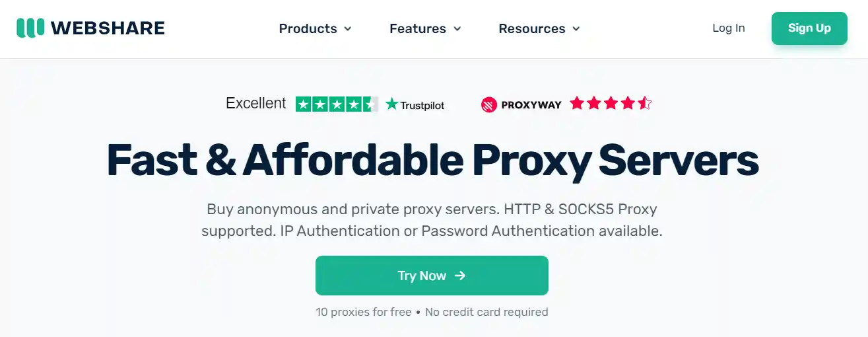Open the Features menu
Screen dimensions: 868x337
(x=418, y=28)
